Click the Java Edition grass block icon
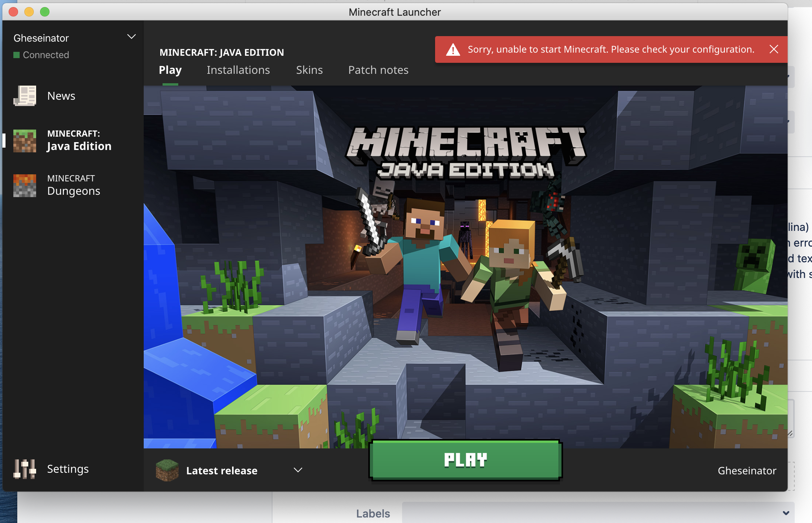The image size is (812, 523). [x=25, y=141]
